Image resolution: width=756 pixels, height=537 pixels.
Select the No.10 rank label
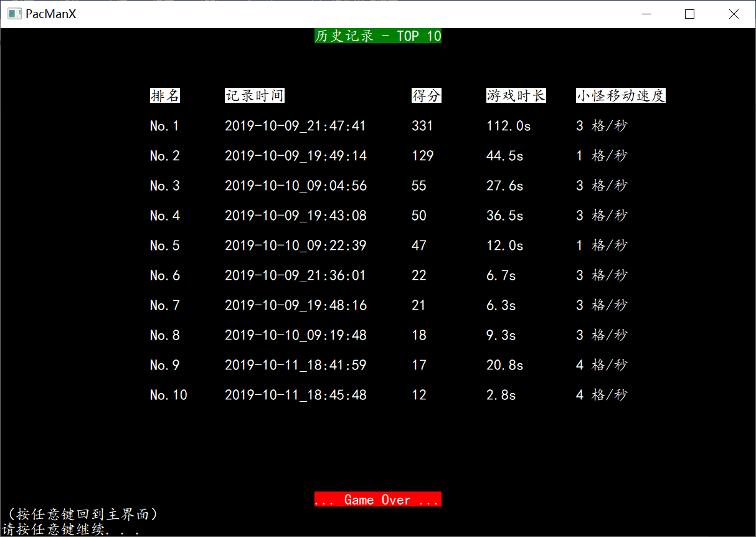[x=169, y=395]
